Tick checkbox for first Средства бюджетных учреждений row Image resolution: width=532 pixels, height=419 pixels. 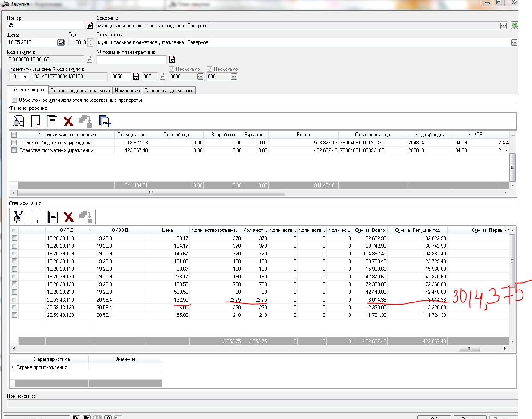click(x=14, y=143)
